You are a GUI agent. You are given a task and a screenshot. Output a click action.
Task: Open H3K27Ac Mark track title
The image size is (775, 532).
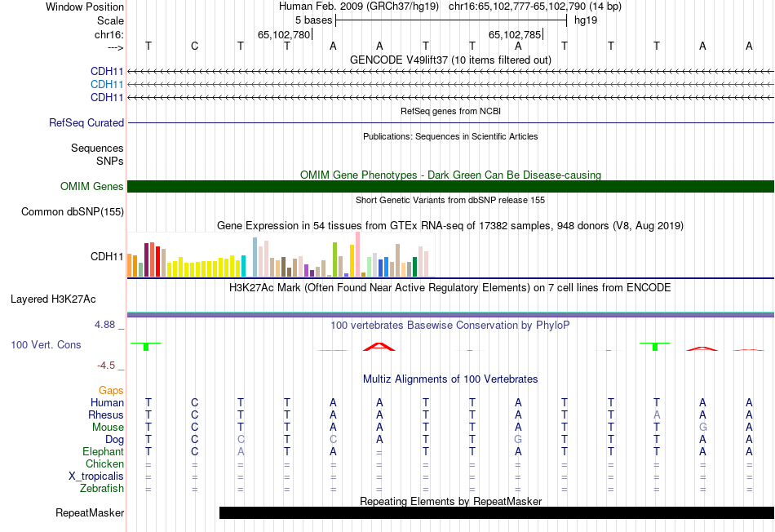click(x=450, y=288)
